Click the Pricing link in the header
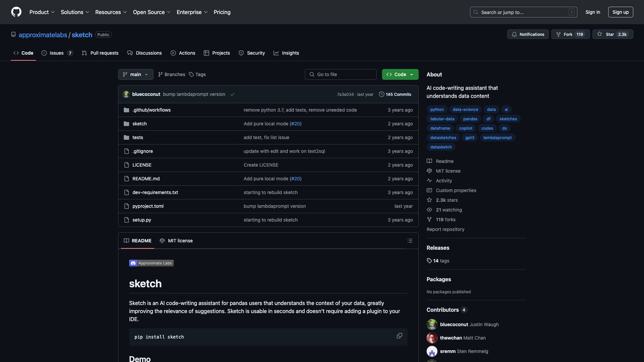The height and width of the screenshot is (362, 644). pos(222,12)
